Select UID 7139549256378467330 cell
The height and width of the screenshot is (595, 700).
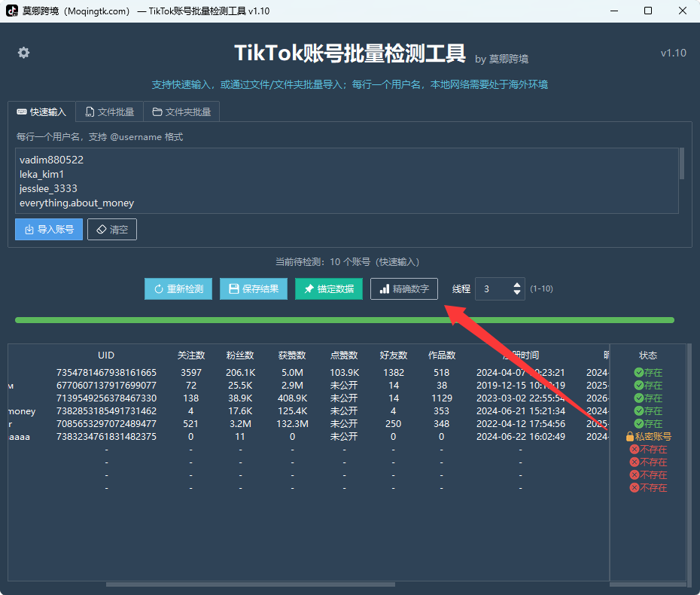(106, 398)
